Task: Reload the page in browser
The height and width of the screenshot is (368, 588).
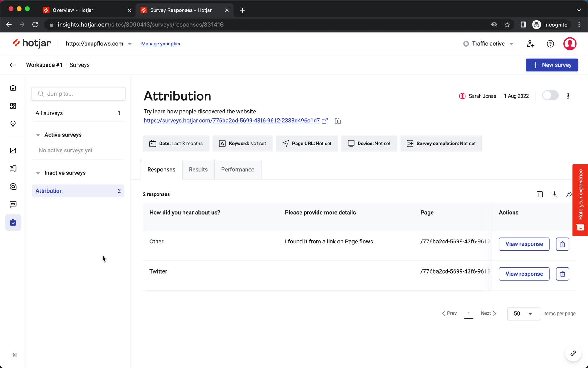Action: click(35, 25)
